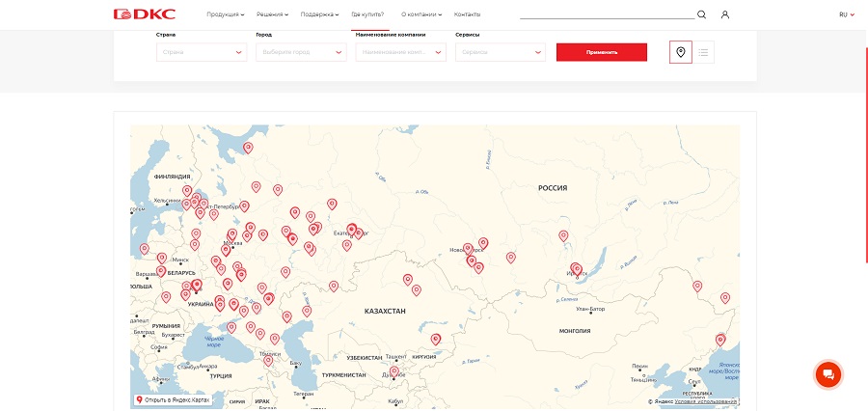Focus the header search input field

click(607, 14)
